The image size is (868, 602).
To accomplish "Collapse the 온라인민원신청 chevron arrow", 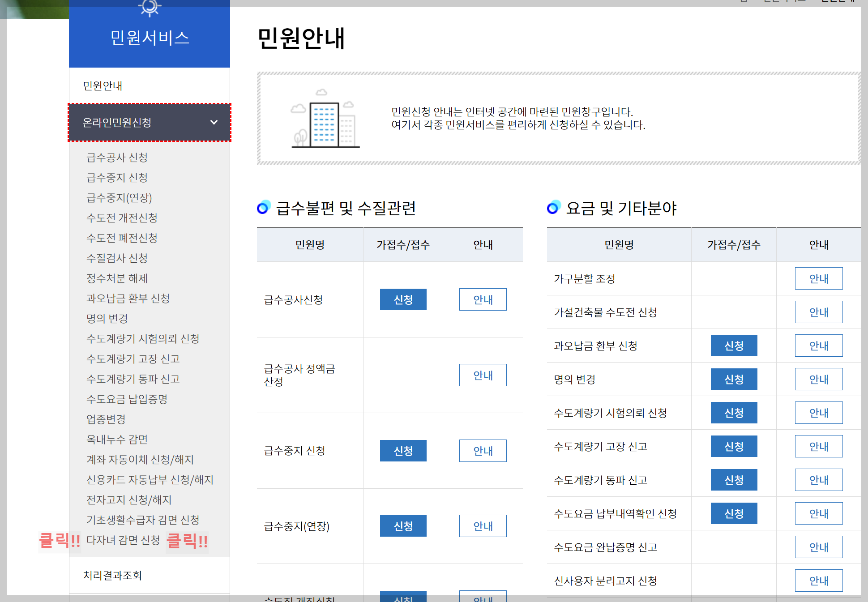I will [214, 122].
